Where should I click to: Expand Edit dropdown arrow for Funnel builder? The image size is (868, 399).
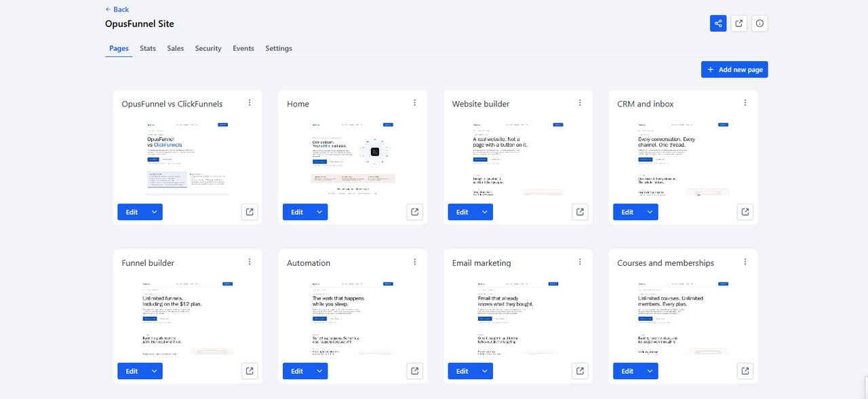(154, 370)
